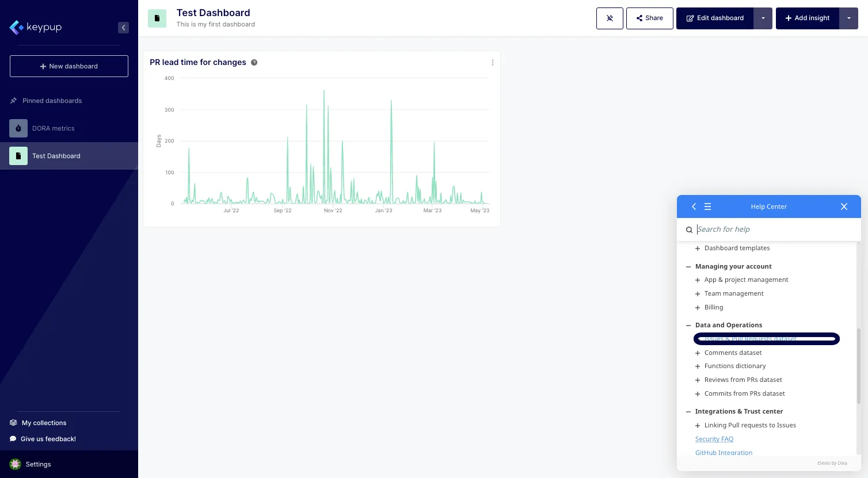Viewport: 868px width, 478px height.
Task: Click the magnifier icon in Help Center search
Action: tap(689, 230)
